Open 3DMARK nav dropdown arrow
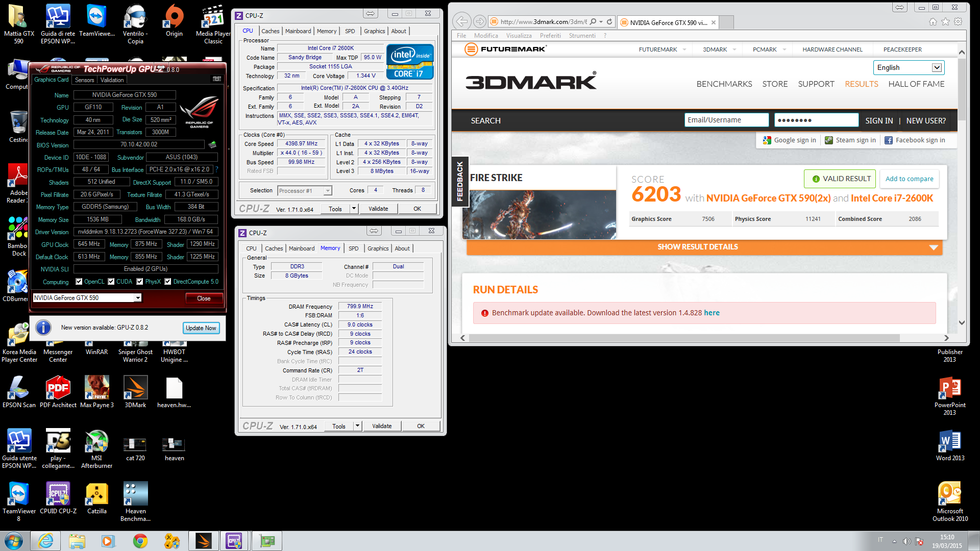This screenshot has height=551, width=980. tap(734, 49)
